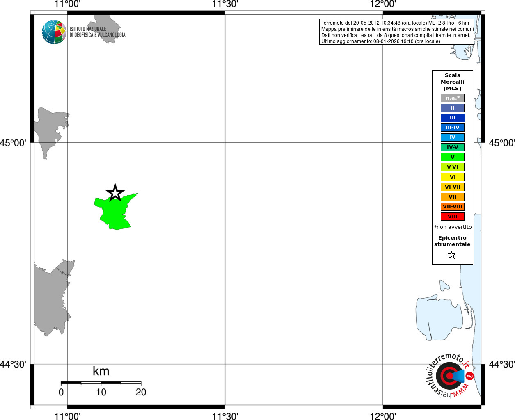Select green intensity V legend swatch
The width and height of the screenshot is (515, 420).
[453, 157]
